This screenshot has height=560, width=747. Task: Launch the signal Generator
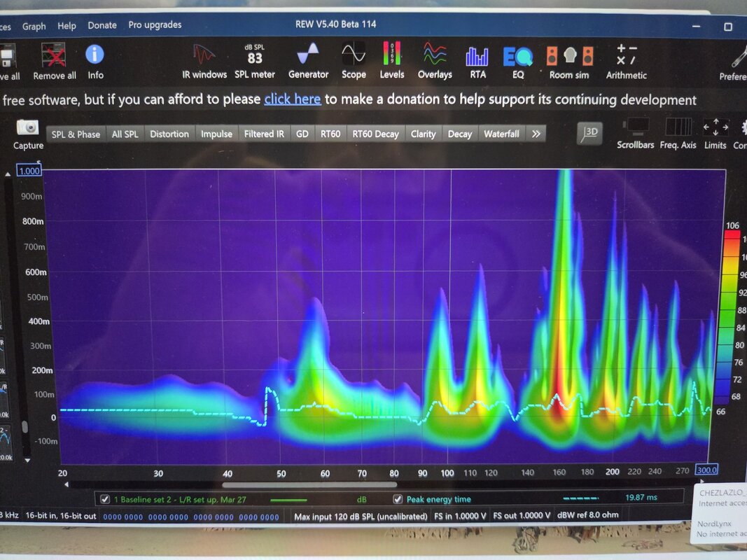tap(308, 61)
